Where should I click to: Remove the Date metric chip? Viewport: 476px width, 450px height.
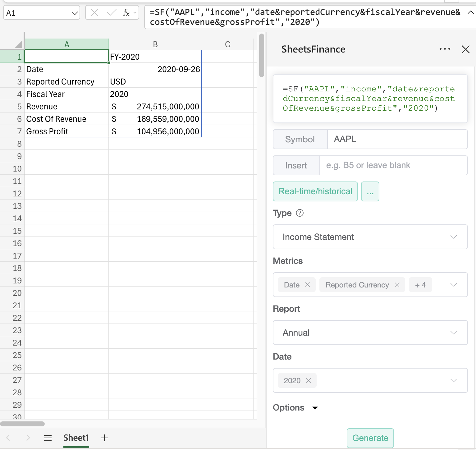click(x=308, y=285)
